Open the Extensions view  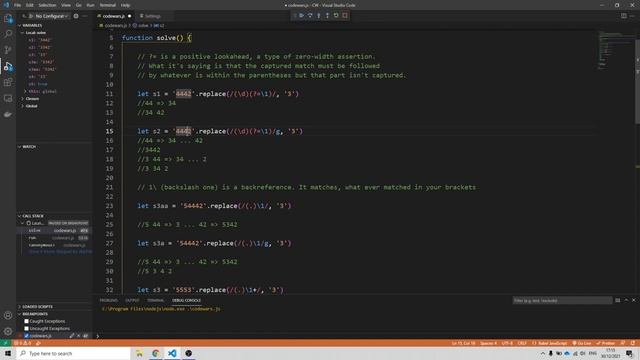click(8, 82)
